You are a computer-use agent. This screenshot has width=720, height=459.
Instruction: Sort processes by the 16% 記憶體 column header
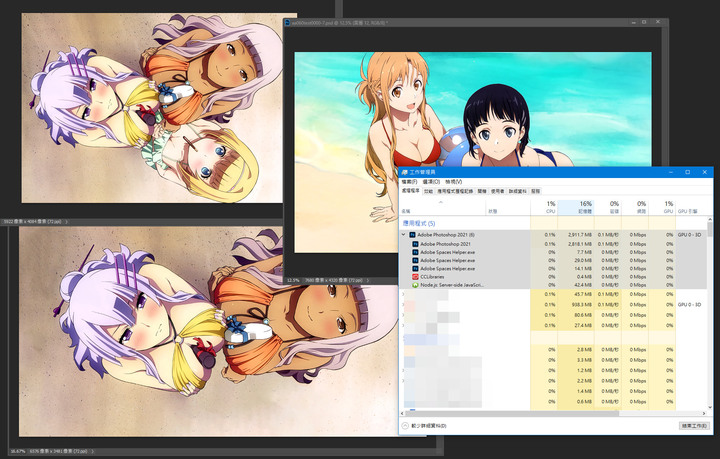(x=576, y=207)
